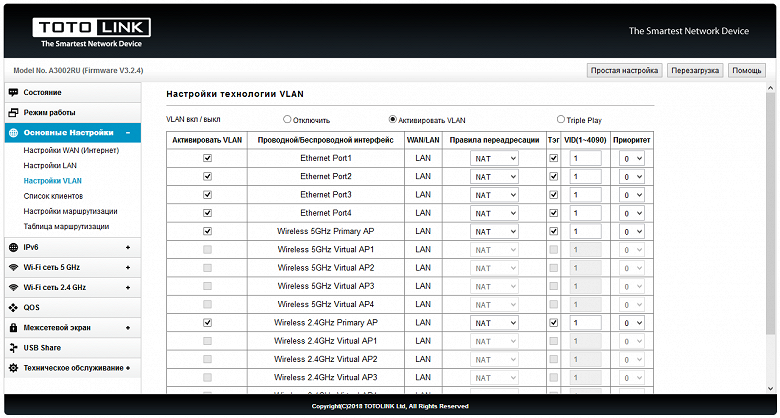Click the Межсетевой экран lock icon
This screenshot has height=418, width=780.
[13, 328]
